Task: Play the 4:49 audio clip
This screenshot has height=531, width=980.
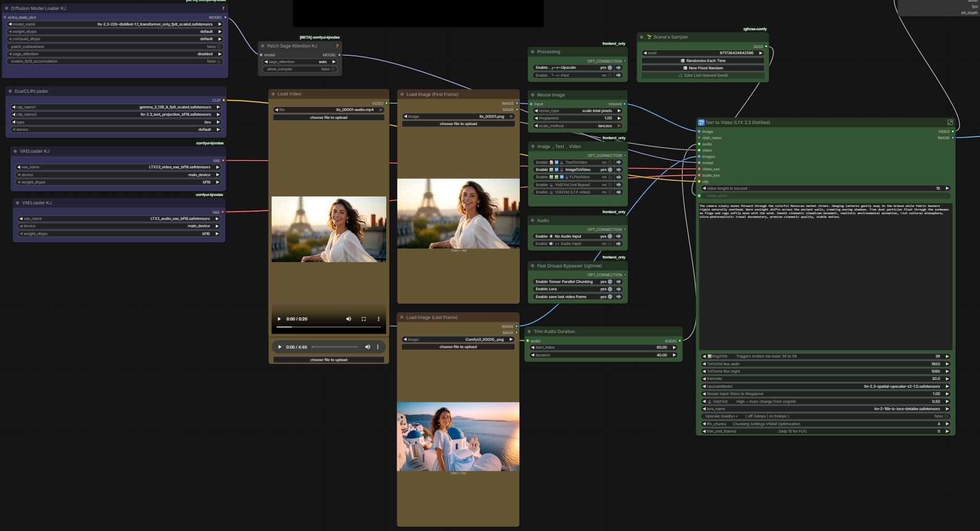Action: [x=280, y=347]
